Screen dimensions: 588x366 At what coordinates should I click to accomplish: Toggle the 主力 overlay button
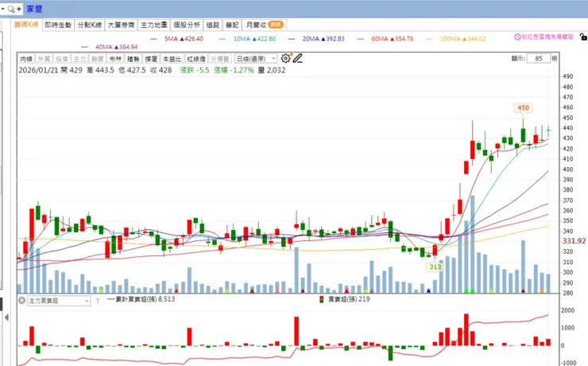tap(79, 59)
